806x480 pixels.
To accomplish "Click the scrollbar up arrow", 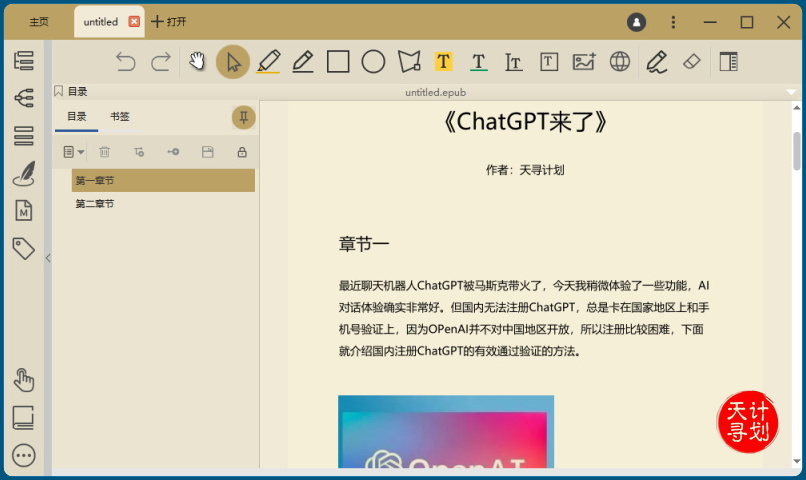I will pos(797,108).
